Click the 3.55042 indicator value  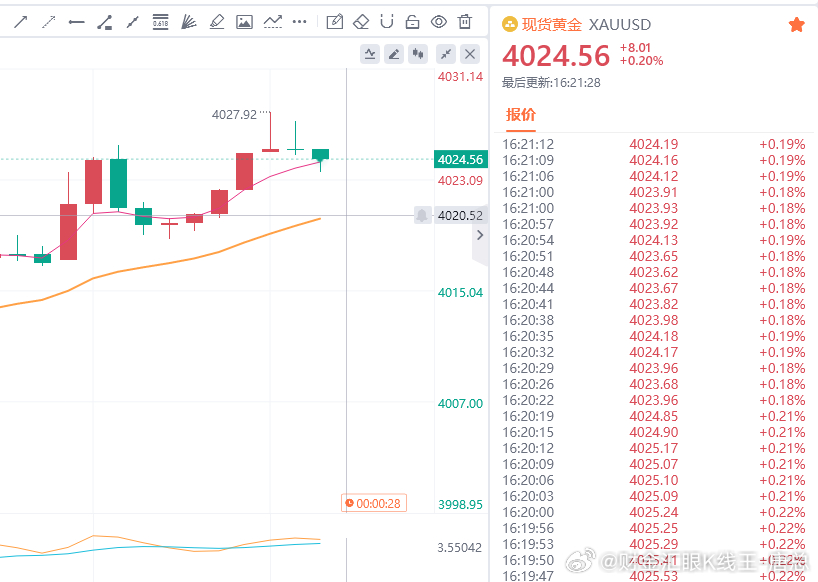point(460,548)
